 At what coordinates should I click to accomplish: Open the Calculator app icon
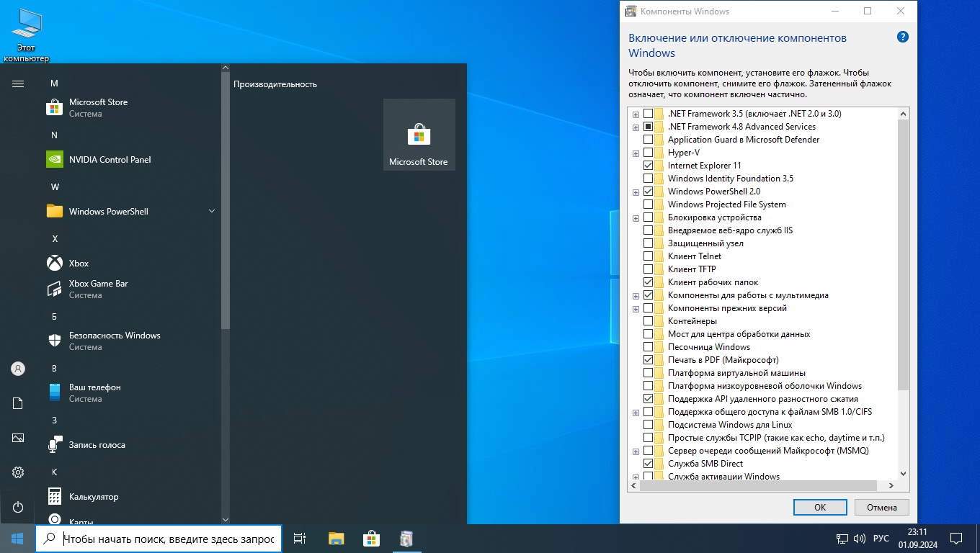[x=55, y=497]
